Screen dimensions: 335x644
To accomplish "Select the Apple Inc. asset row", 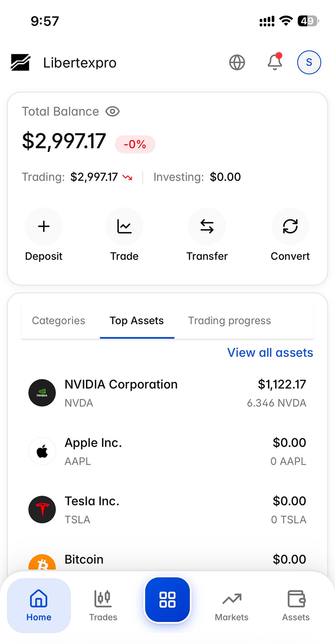I will [167, 452].
